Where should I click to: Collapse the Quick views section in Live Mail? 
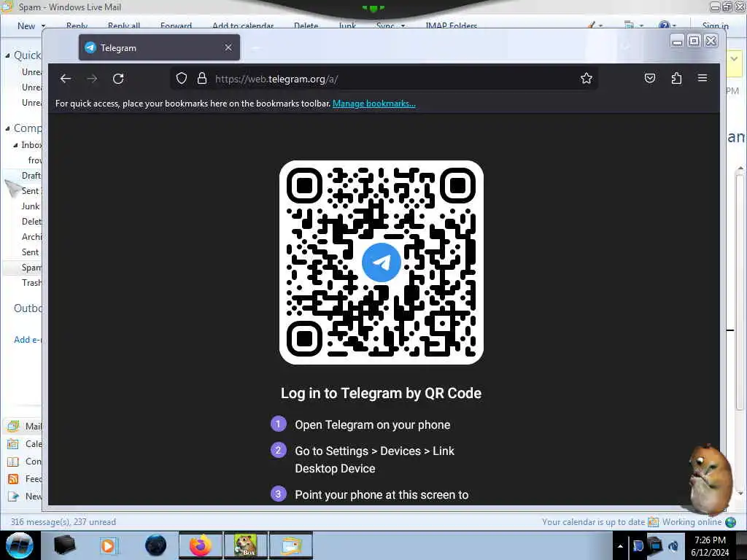[7, 55]
